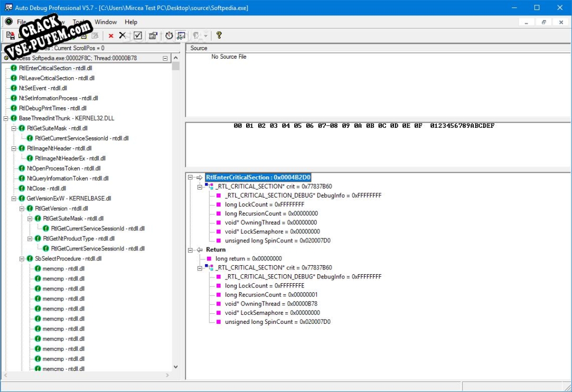Click the grayed-out document icon before red X
The image size is (572, 392).
pos(95,35)
